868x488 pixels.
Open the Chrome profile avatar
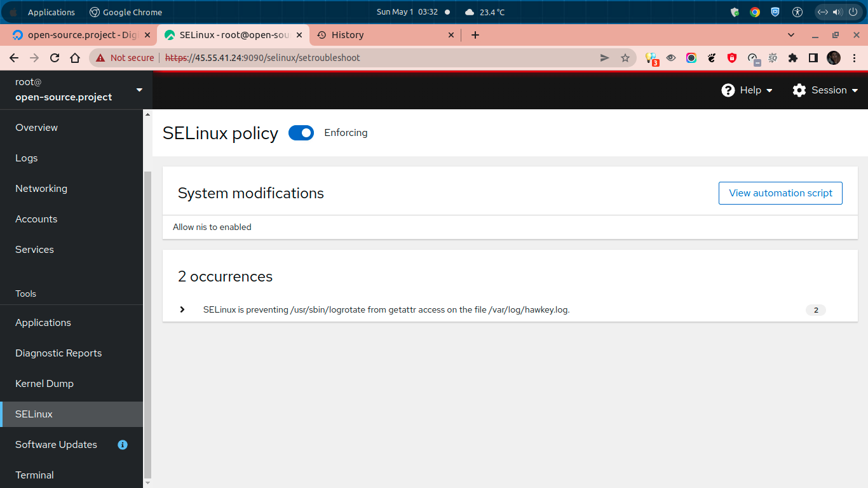tap(834, 58)
